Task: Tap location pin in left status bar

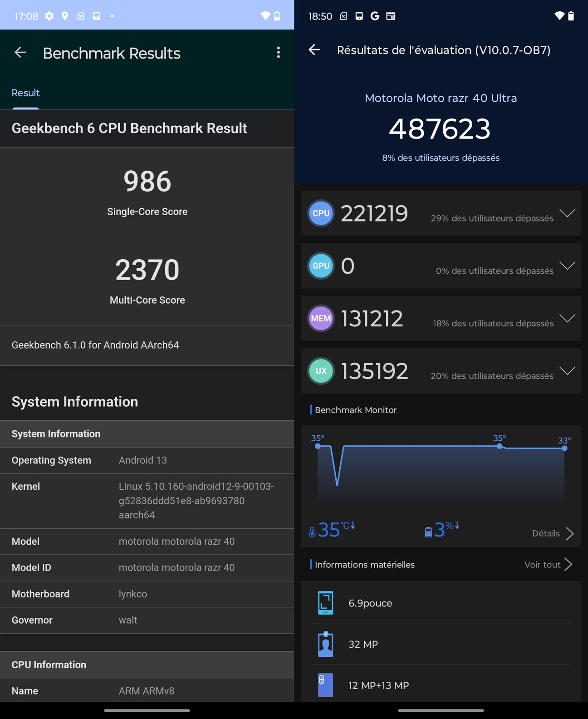Action: pyautogui.click(x=65, y=16)
